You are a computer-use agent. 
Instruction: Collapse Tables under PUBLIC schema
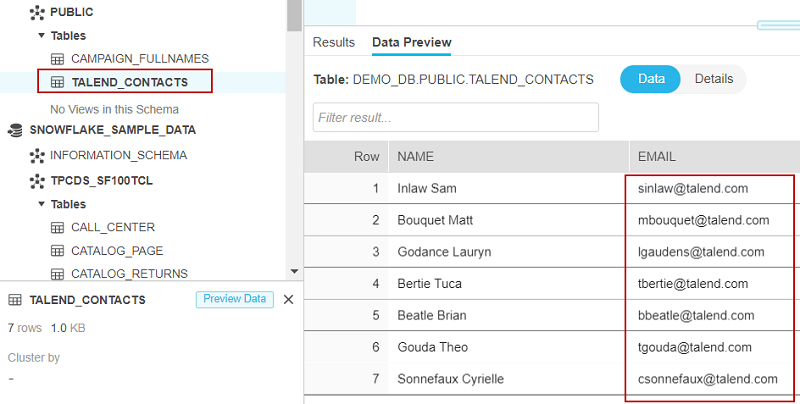(41, 36)
